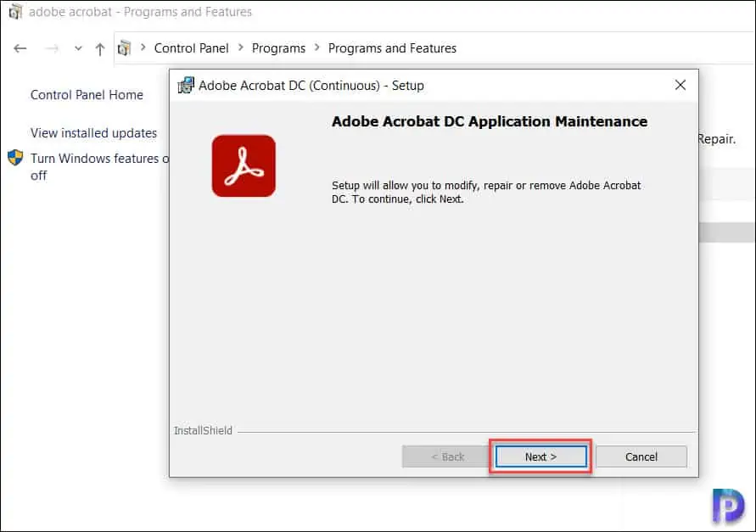Screen dimensions: 756x532
Task: Open Turn Windows features on or off
Action: coord(99,166)
